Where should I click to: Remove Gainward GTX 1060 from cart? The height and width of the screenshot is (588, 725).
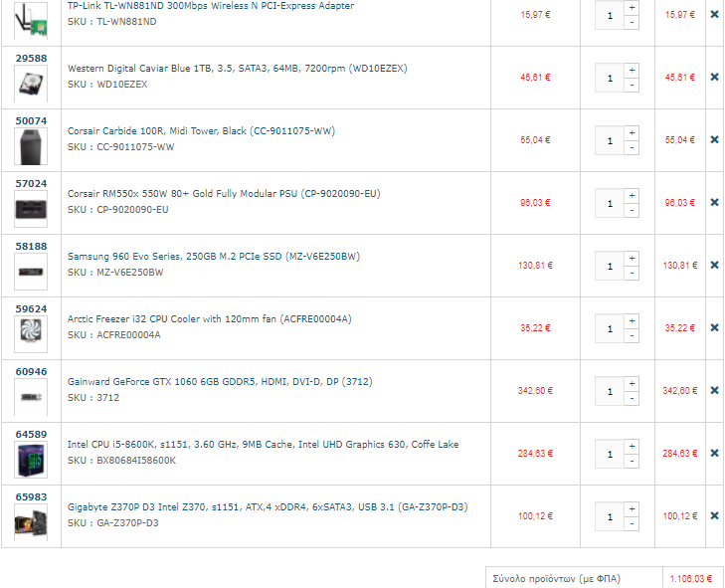714,390
